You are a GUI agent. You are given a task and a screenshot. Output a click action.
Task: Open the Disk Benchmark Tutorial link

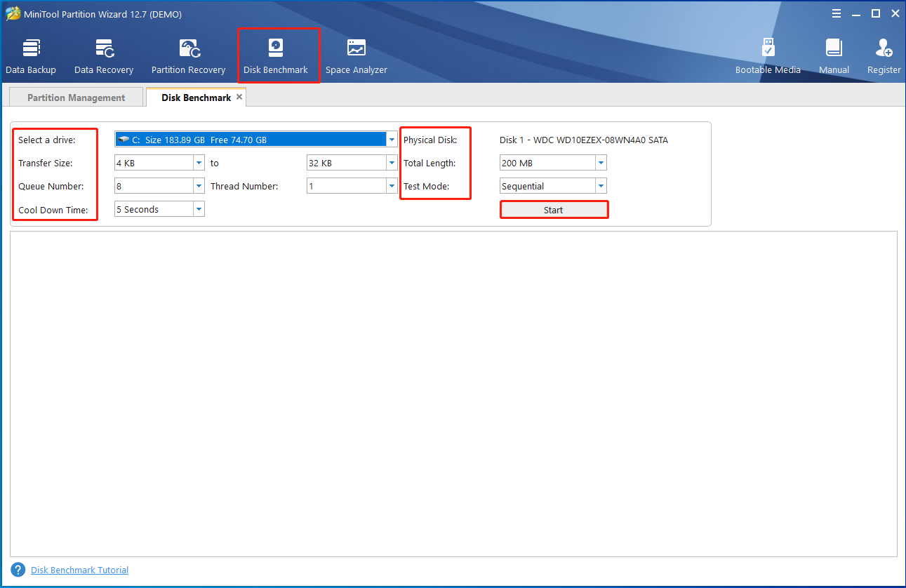[79, 570]
